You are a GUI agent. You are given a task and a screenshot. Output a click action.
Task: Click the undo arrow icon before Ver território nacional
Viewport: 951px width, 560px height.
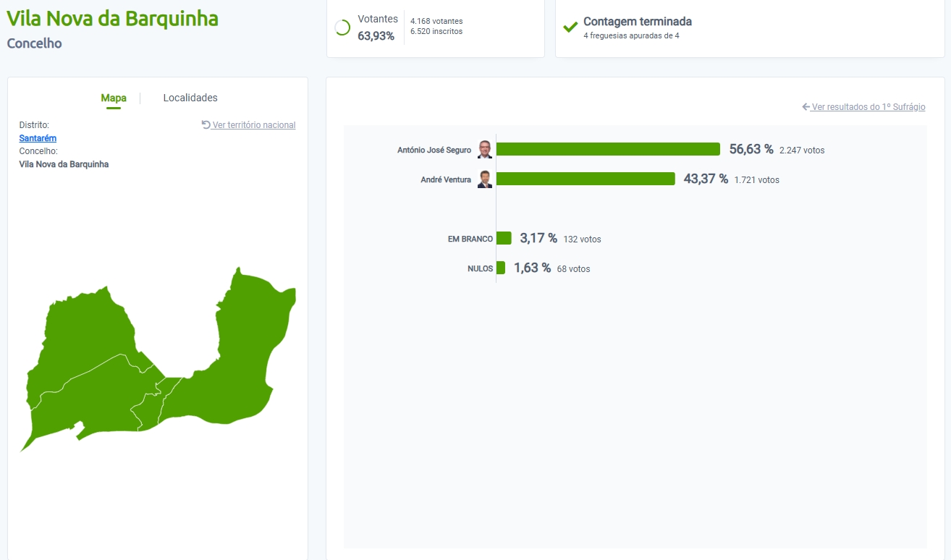206,124
